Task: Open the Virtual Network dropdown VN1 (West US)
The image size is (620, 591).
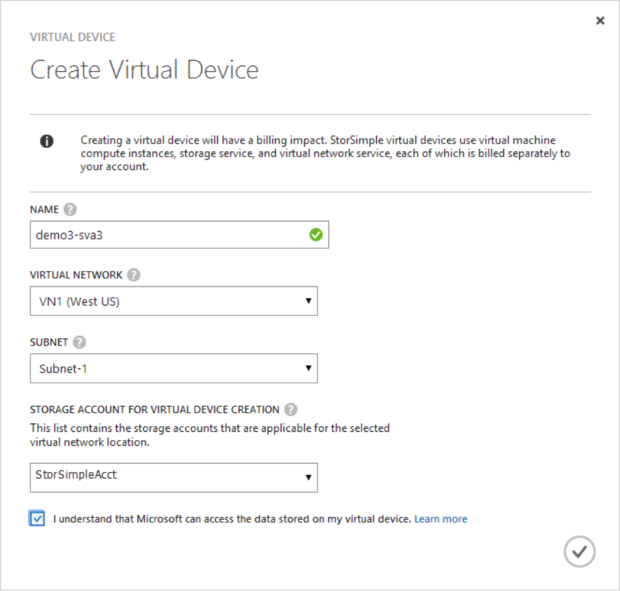Action: click(174, 301)
